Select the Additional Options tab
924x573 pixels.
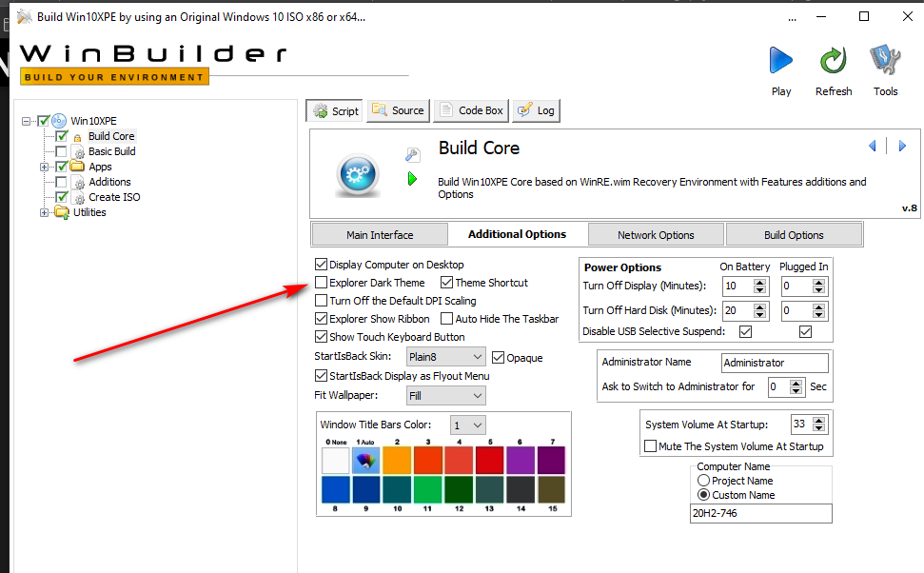518,234
